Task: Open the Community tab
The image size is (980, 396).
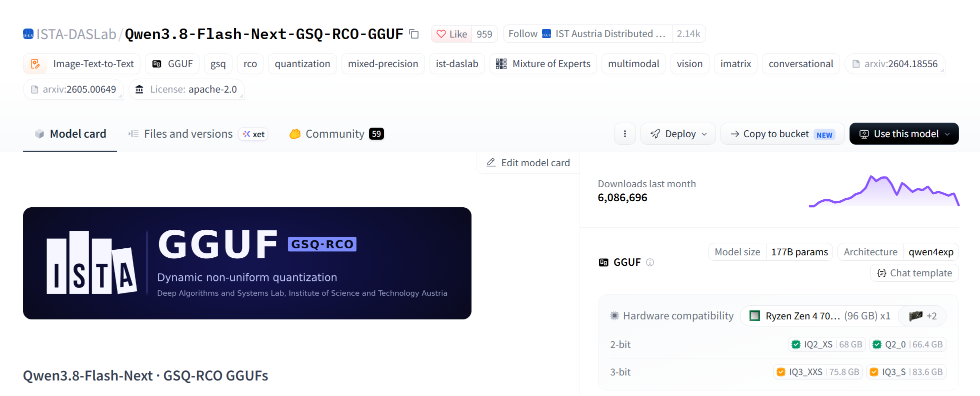Action: click(336, 134)
